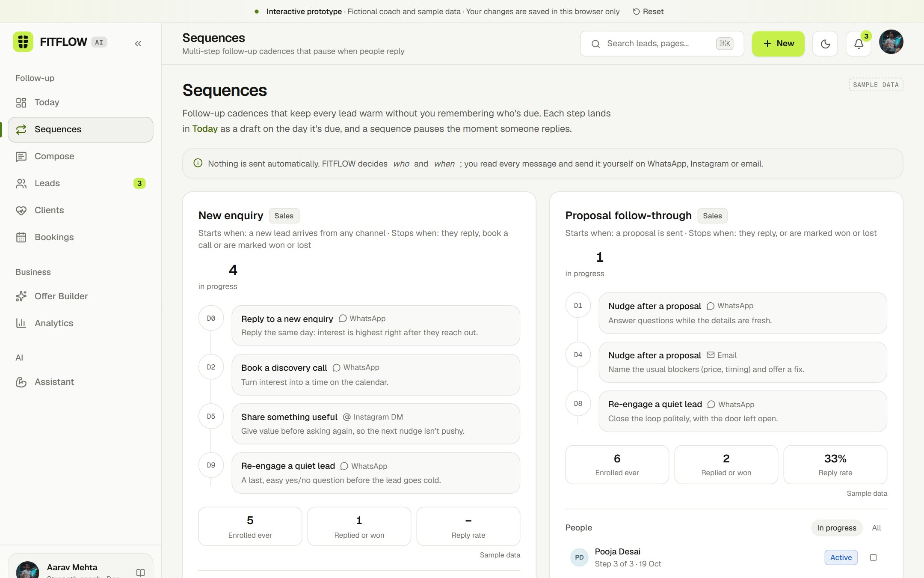The image size is (924, 578).
Task: Click the Analytics chart icon
Action: pyautogui.click(x=21, y=323)
